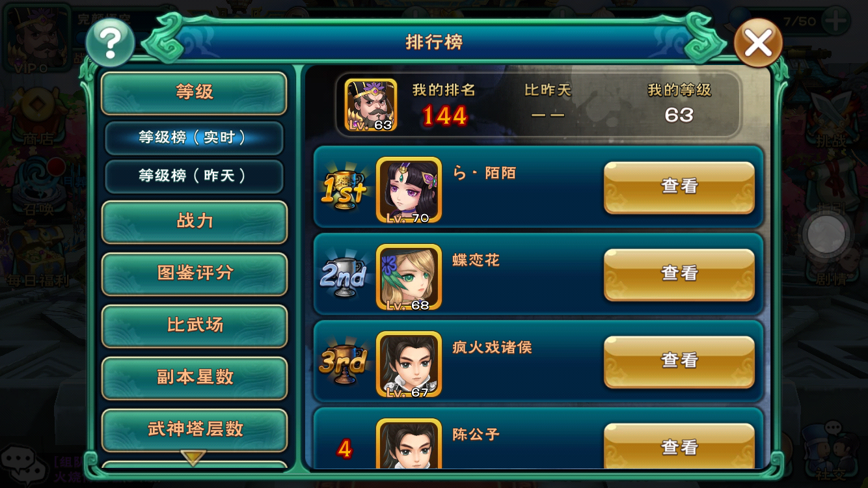The image size is (868, 488).
Task: Open the 图鉴评分 ranking tab
Action: point(194,274)
